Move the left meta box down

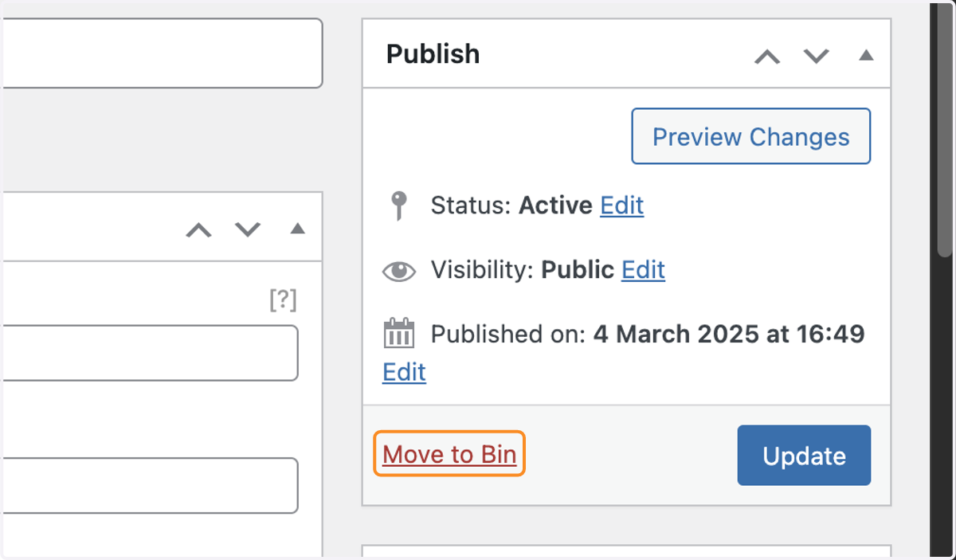coord(248,230)
